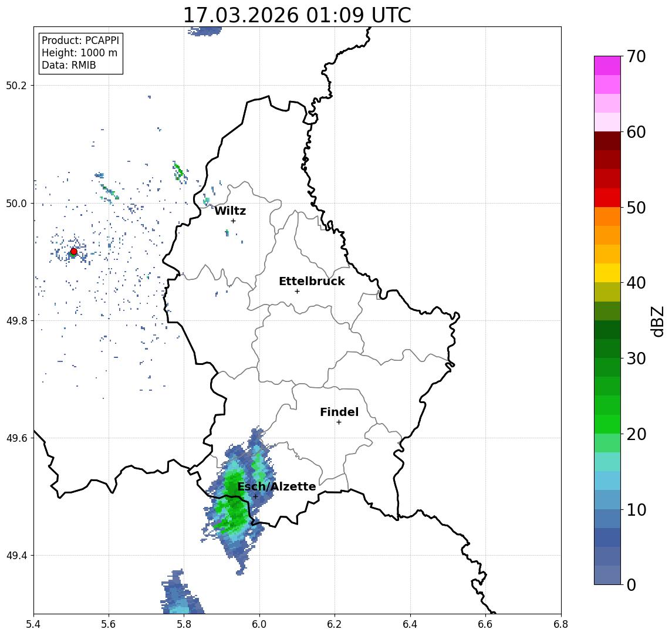Click the Esch/Alzette label text
The height and width of the screenshot is (636, 672).
coord(276,486)
